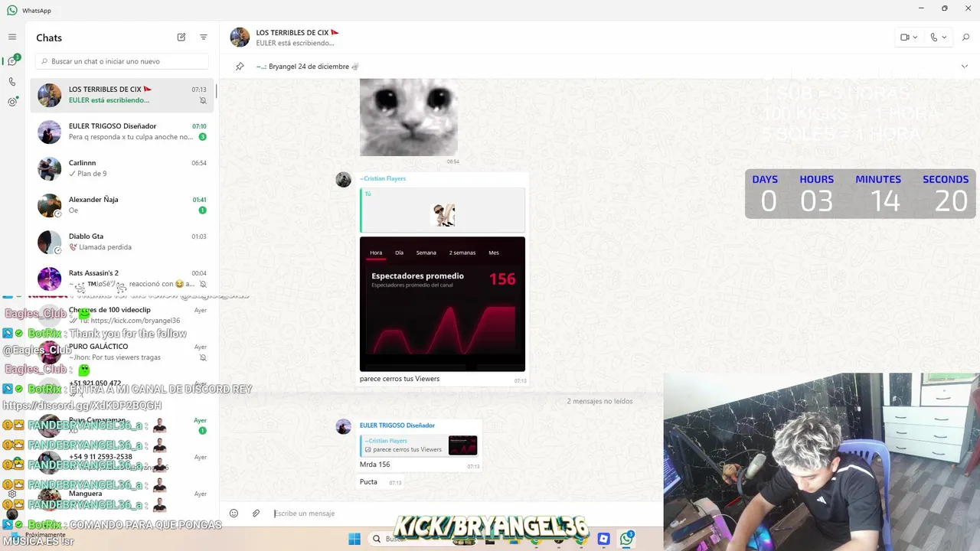Expand the video call dropdown arrow
Image resolution: width=980 pixels, height=551 pixels.
point(915,37)
